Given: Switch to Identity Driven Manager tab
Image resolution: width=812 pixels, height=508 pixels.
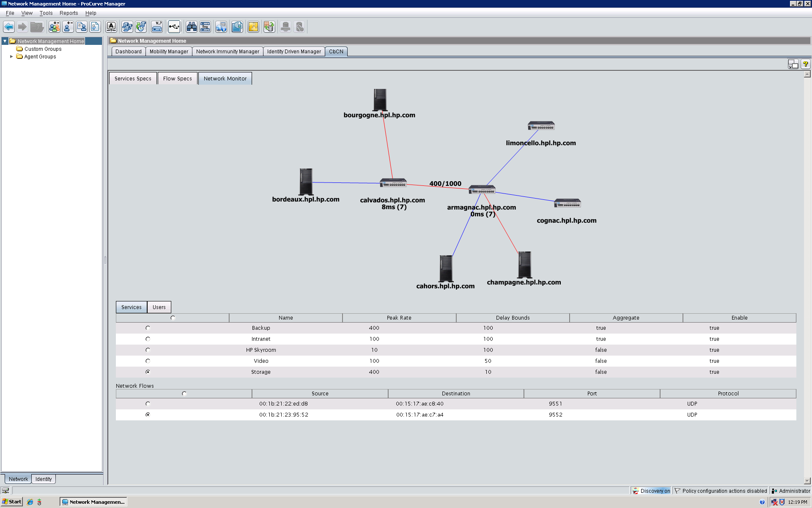Looking at the screenshot, I should [x=294, y=52].
